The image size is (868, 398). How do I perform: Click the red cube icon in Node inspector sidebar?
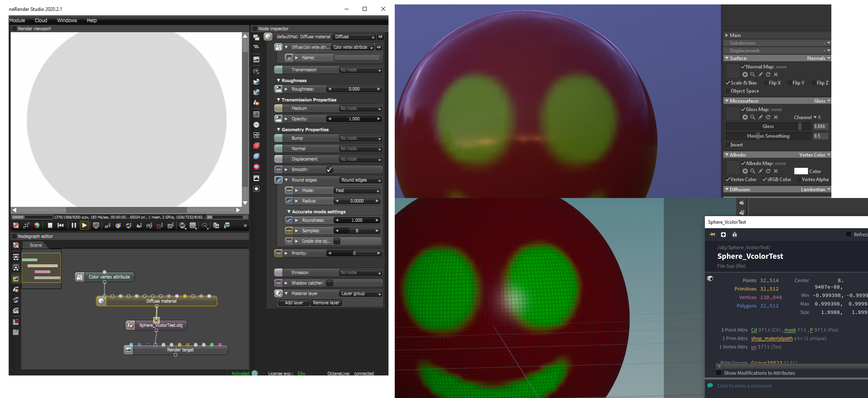(256, 146)
